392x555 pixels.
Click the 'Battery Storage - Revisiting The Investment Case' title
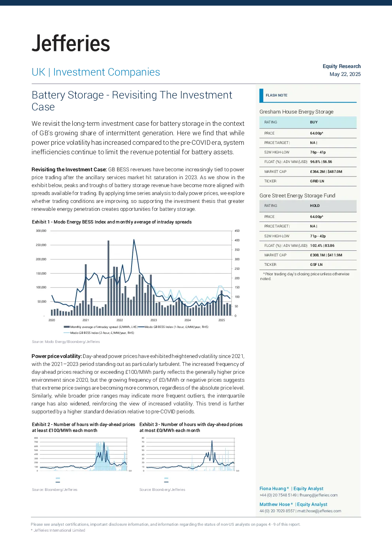pos(132,101)
